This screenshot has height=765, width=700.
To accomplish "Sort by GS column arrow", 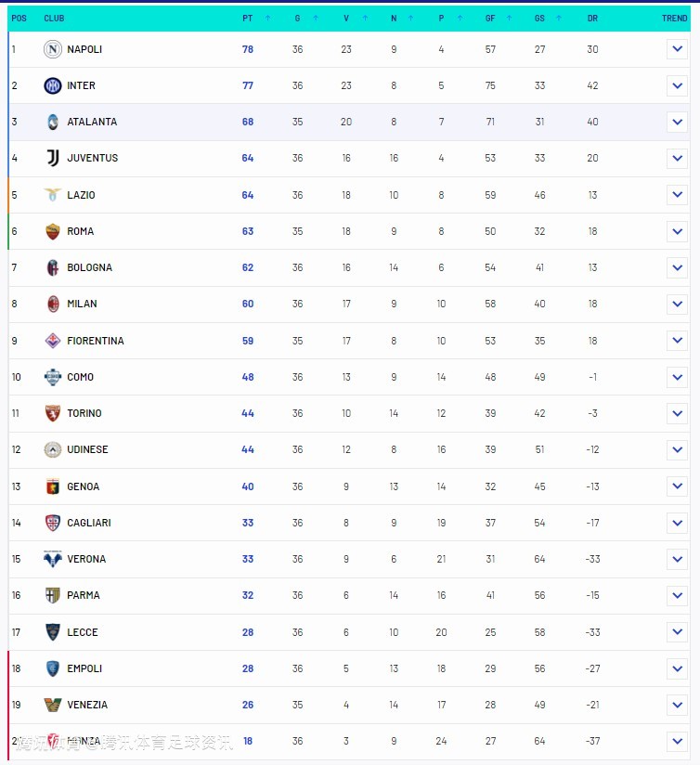I will (x=559, y=18).
